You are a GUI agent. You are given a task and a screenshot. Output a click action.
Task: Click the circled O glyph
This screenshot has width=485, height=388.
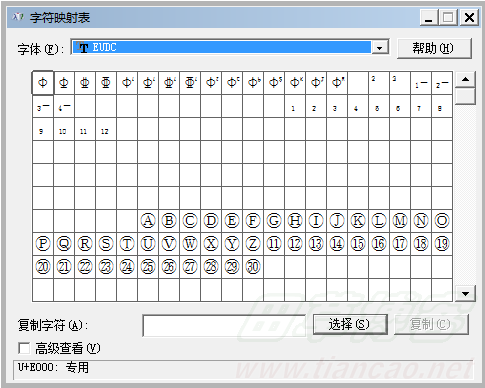click(442, 221)
